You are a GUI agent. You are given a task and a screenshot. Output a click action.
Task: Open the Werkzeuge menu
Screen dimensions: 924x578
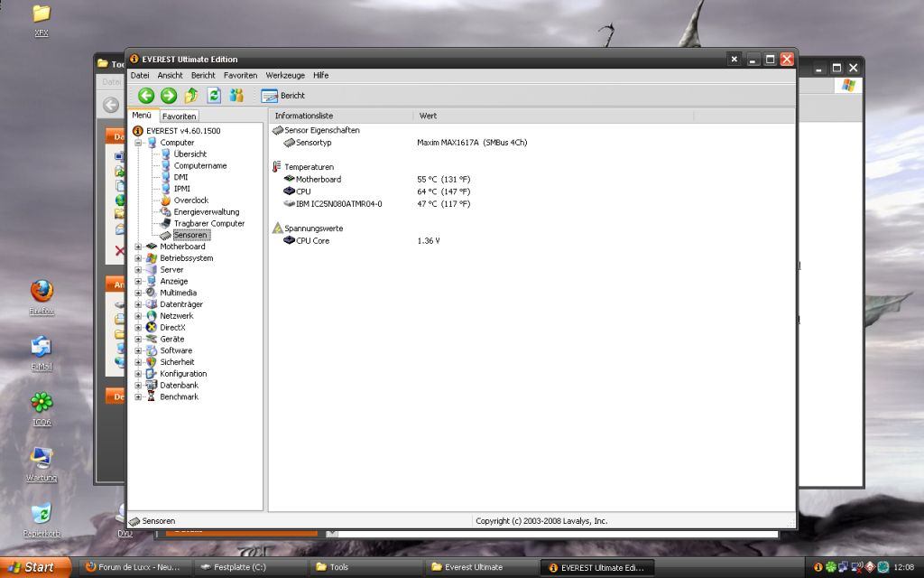click(x=285, y=76)
